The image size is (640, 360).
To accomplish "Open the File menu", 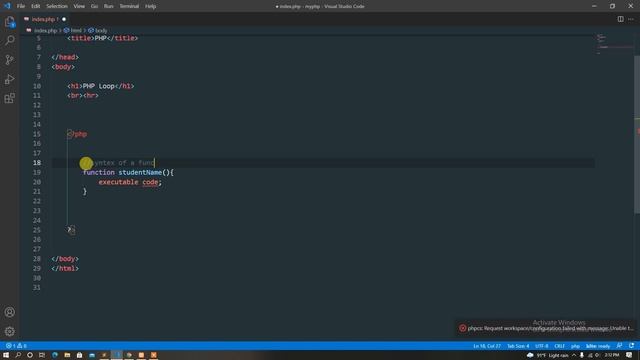I will coord(21,6).
